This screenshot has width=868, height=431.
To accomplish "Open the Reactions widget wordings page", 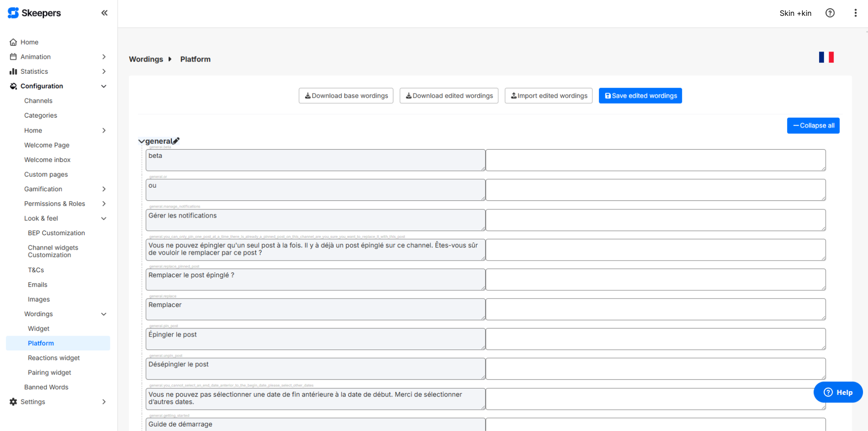I will [x=54, y=358].
